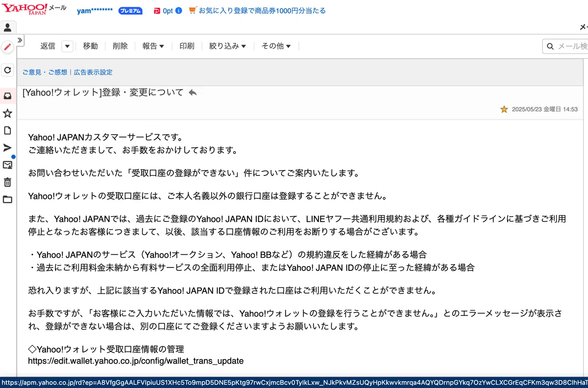Viewport: 588px width, 388px height.
Task: Click the 印刷 print button
Action: 187,46
